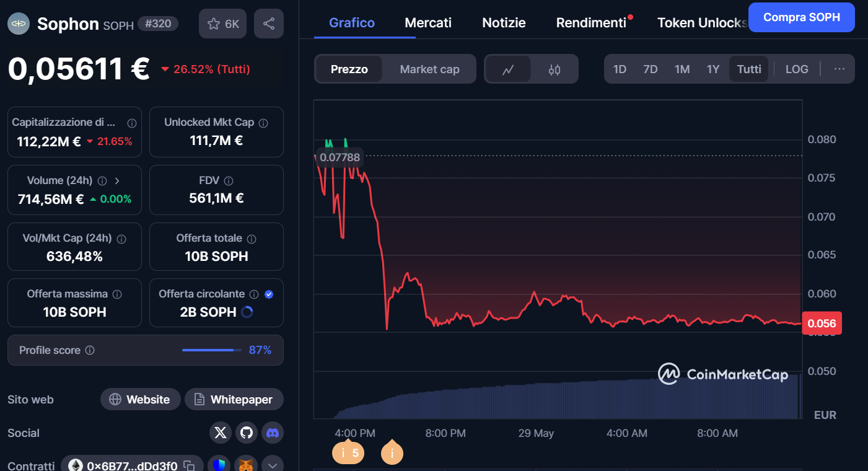Click the verified badge next to Offerta circolante

point(269,294)
